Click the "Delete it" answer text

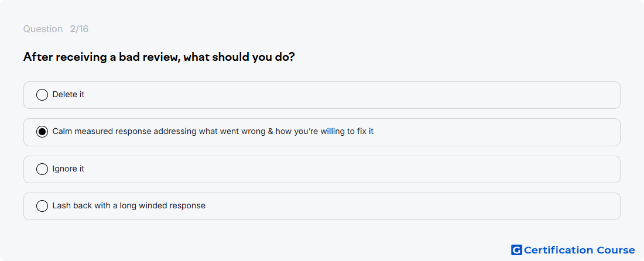point(68,94)
